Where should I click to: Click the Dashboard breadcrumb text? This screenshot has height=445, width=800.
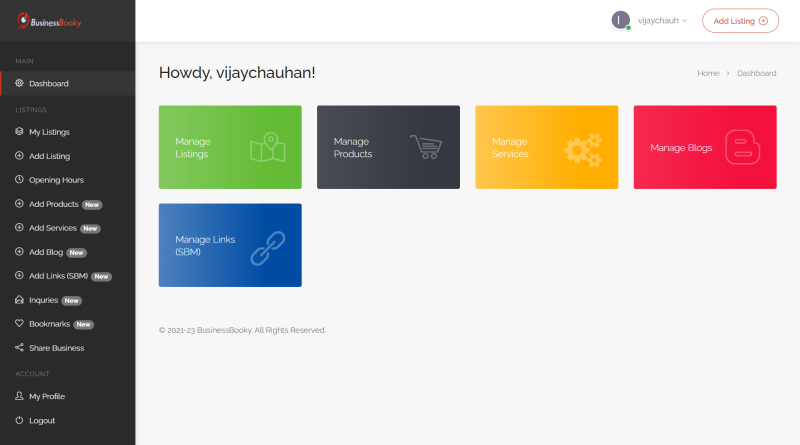(757, 73)
